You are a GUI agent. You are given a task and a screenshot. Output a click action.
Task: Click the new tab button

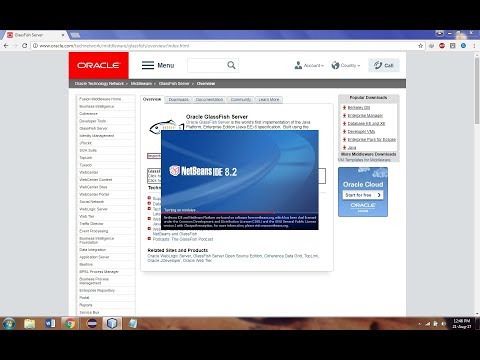pyautogui.click(x=75, y=35)
